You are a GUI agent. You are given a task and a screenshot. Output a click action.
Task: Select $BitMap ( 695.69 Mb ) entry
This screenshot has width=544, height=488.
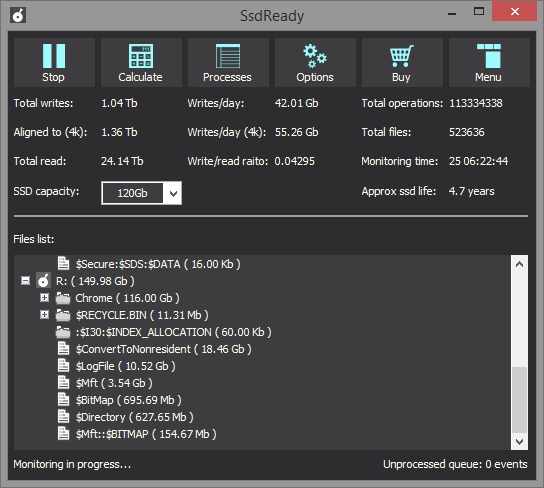[129, 400]
